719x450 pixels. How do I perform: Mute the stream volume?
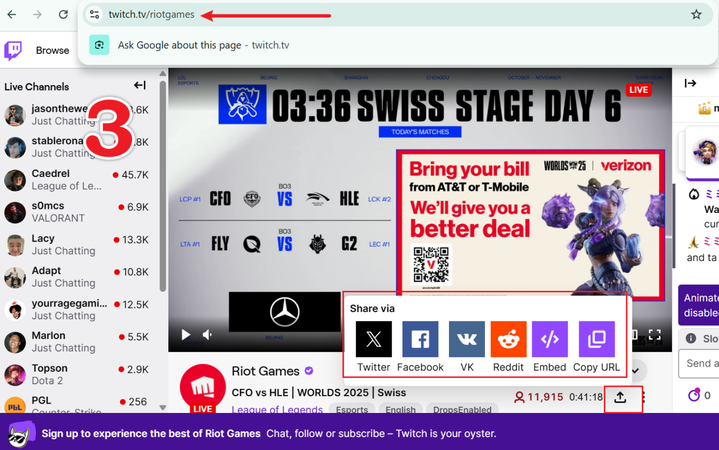pyautogui.click(x=208, y=335)
